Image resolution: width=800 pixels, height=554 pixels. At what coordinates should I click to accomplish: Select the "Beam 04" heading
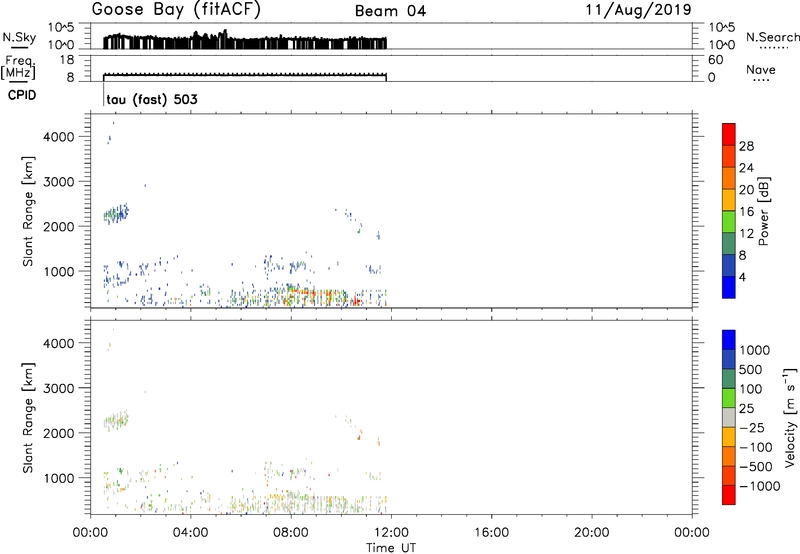(x=390, y=11)
